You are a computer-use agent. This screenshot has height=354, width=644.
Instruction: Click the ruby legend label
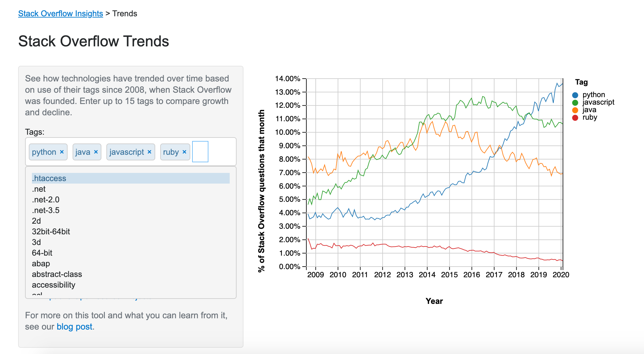pos(590,117)
